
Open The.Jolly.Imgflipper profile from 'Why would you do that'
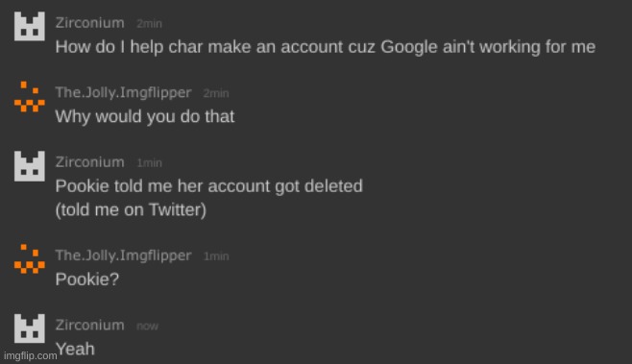click(123, 93)
